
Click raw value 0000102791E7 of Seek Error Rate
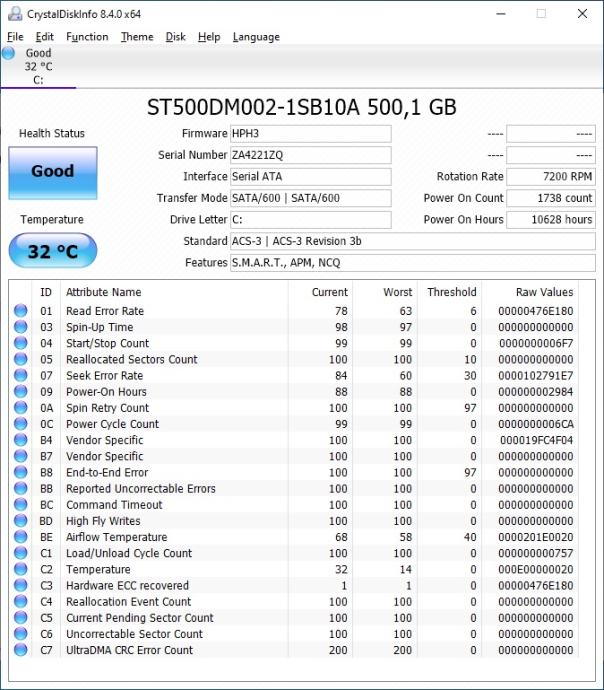click(x=536, y=375)
